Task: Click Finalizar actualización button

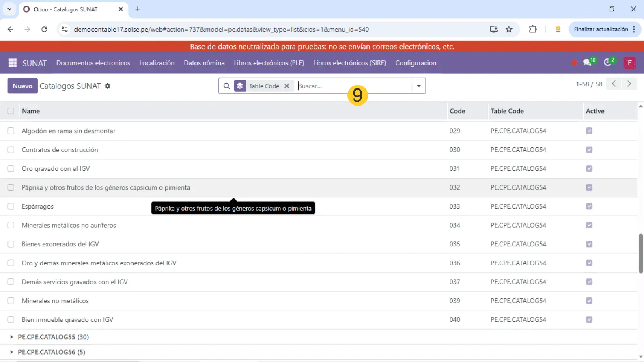Action: (x=601, y=29)
